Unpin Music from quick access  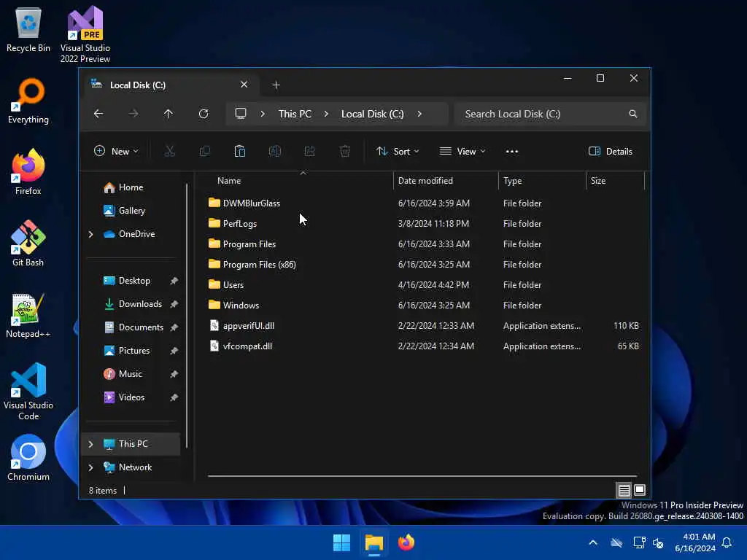(174, 374)
